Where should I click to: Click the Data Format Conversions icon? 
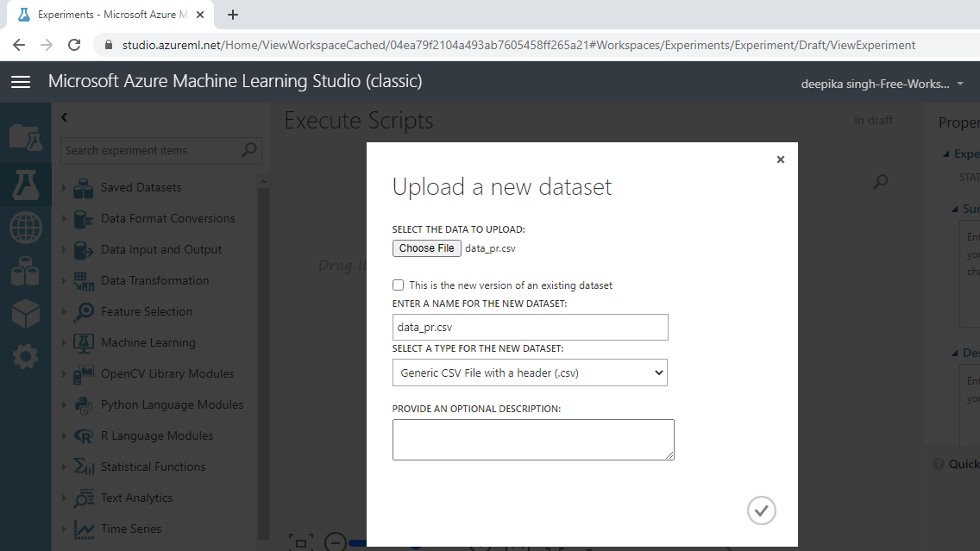tap(83, 219)
